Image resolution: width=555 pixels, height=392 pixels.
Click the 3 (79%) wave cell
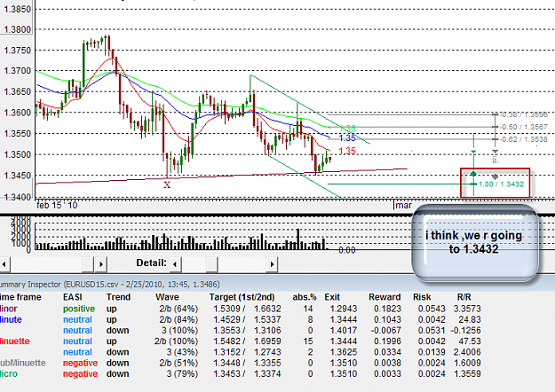[182, 374]
